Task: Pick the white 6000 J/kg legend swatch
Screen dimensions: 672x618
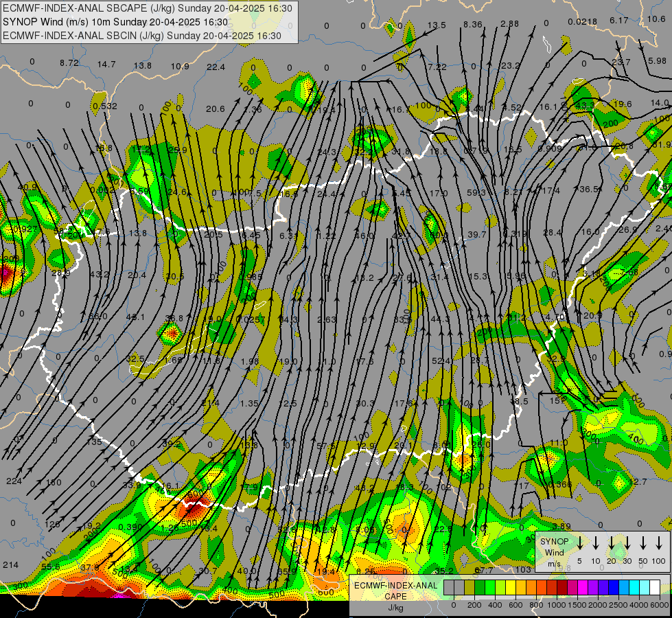Action: tap(654, 588)
